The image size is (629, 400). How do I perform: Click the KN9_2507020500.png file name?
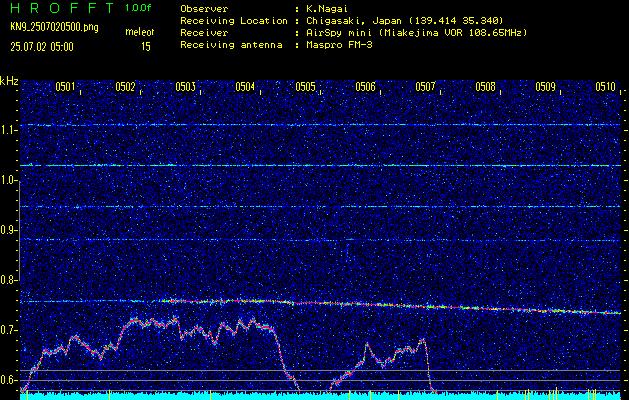(x=54, y=28)
